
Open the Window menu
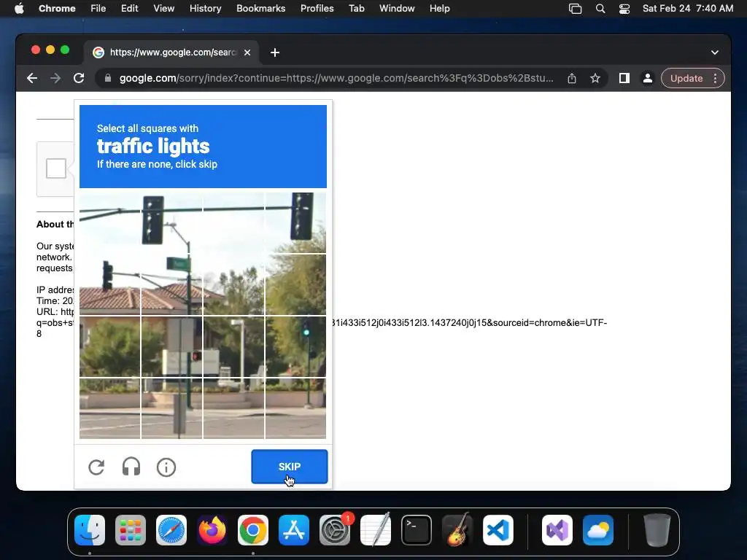(x=397, y=9)
